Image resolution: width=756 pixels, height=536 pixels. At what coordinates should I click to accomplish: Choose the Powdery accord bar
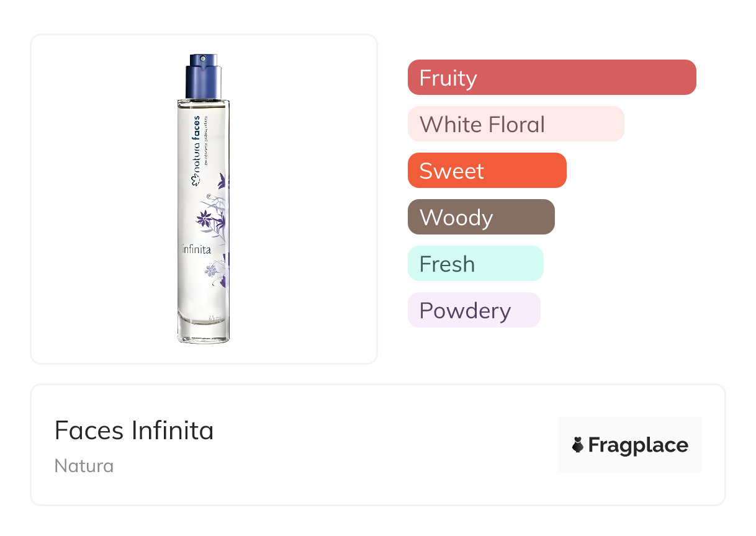[474, 310]
